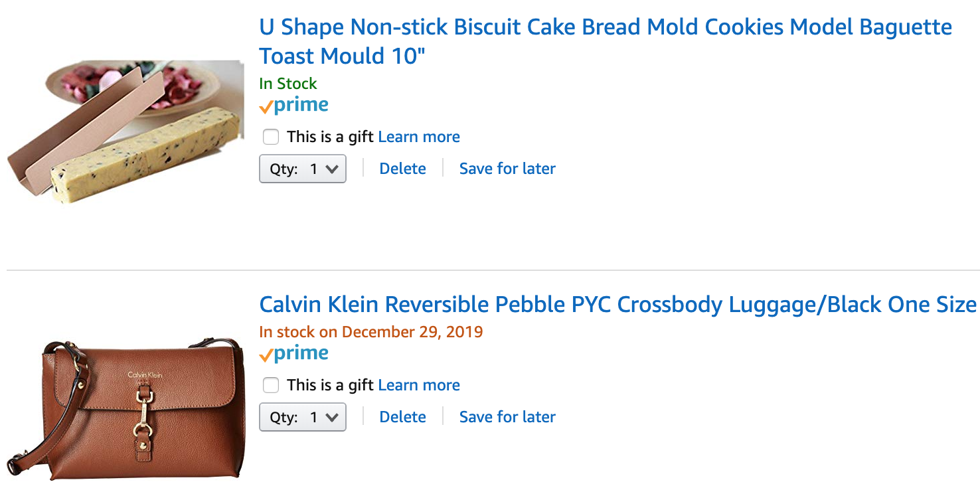Click the 'In stock on December 29, 2019' notice
The height and width of the screenshot is (490, 980).
coord(371,332)
